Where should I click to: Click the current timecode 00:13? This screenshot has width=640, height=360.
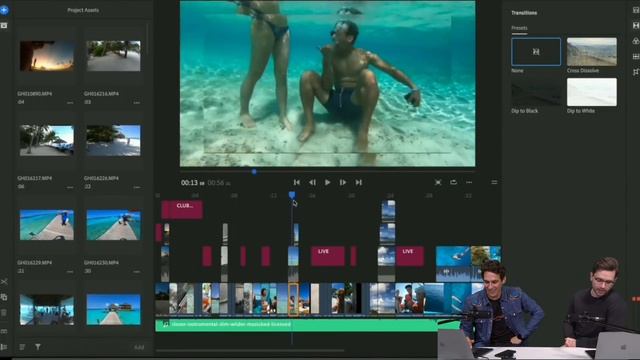point(192,183)
